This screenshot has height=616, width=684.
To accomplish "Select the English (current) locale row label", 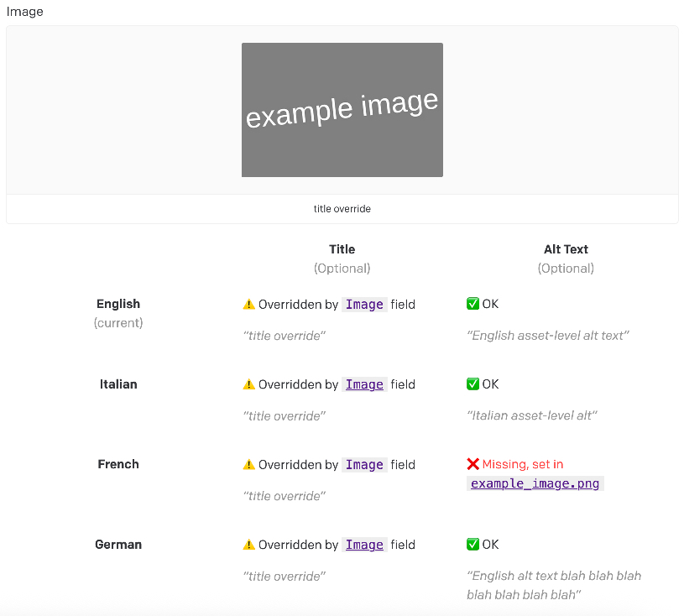I will click(x=118, y=304).
